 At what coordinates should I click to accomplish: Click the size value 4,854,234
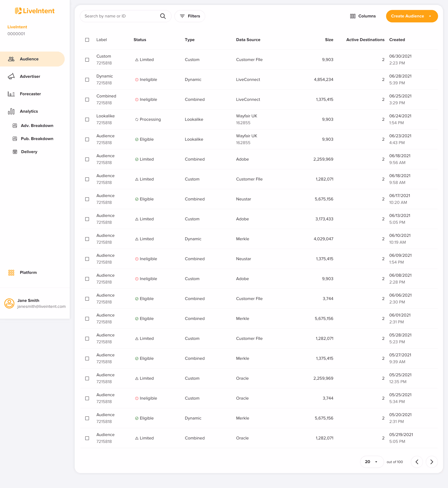324,80
